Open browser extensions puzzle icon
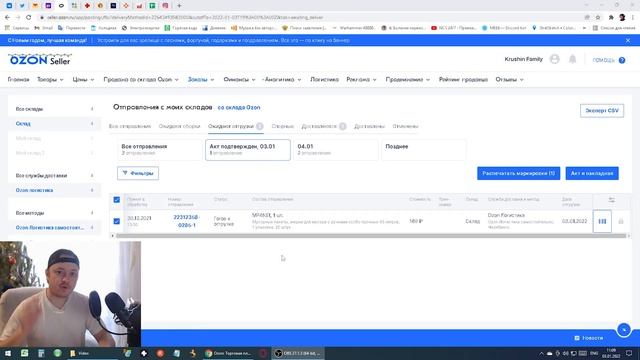640x360 pixels. 611,17
